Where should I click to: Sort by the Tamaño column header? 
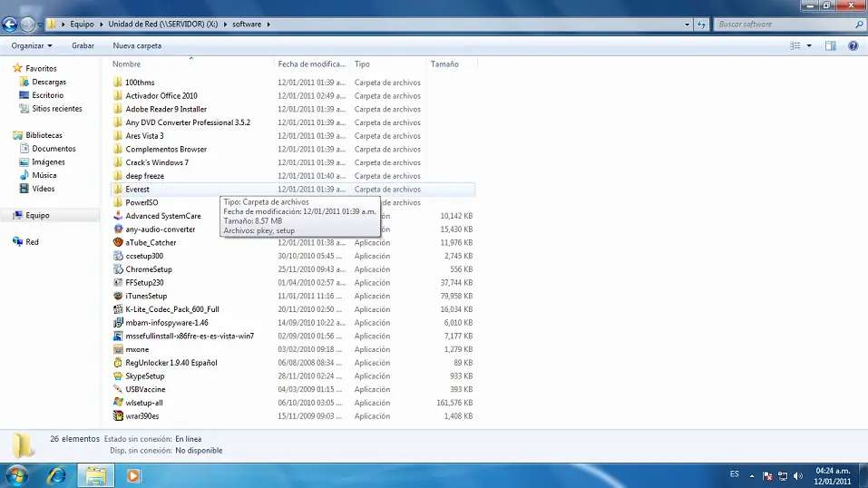[444, 64]
